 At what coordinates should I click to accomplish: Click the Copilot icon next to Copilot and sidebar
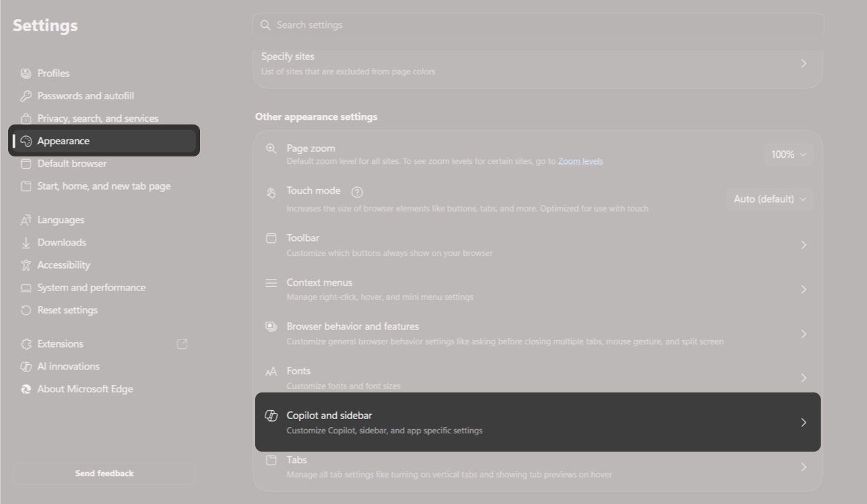[x=272, y=415]
